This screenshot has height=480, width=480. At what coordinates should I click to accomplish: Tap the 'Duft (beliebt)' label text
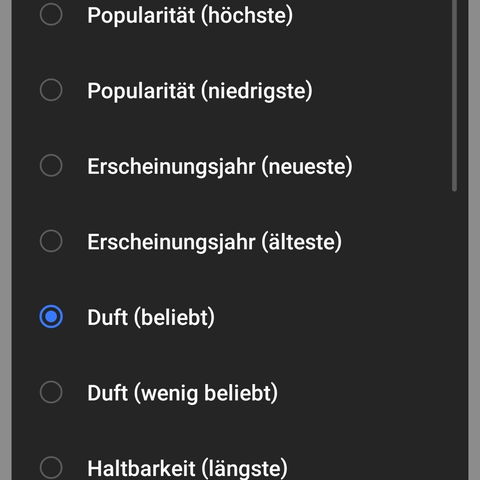(x=151, y=317)
